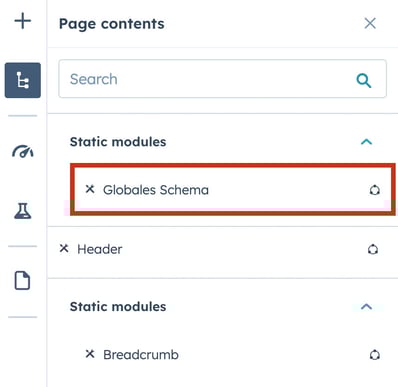Click the first Static modules heading

(118, 142)
